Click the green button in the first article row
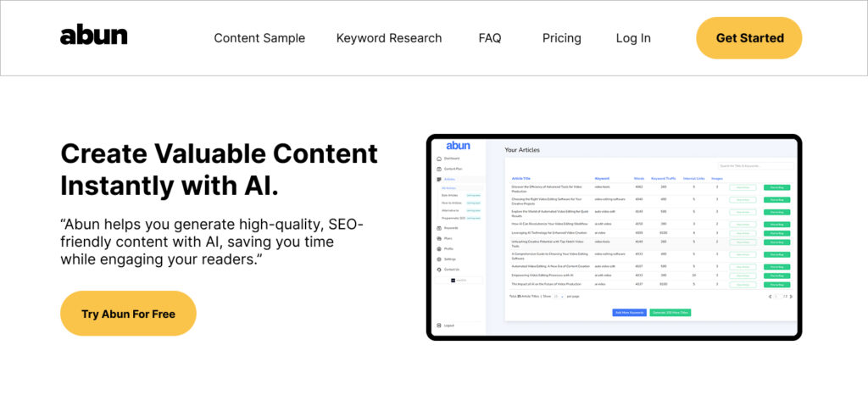Screen dimensions: 868x412 (x=776, y=187)
